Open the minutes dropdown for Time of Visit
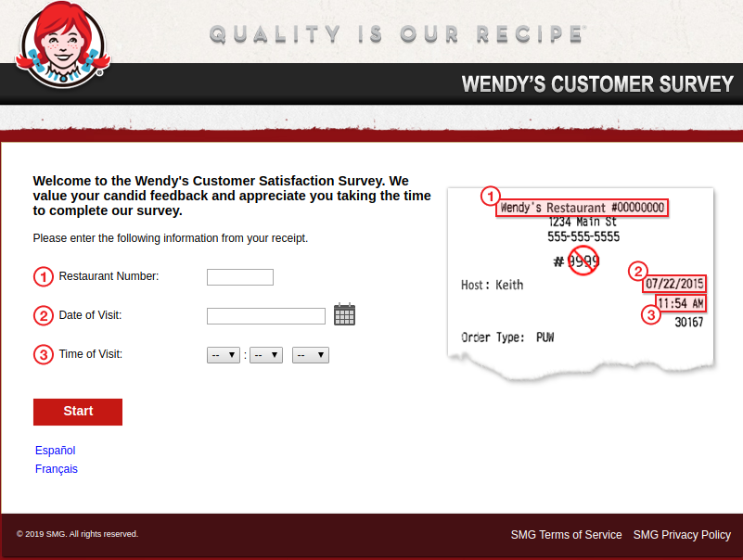 266,355
